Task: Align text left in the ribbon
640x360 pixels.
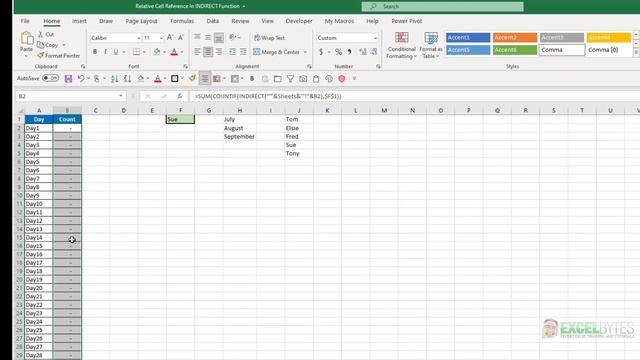Action: 197,52
